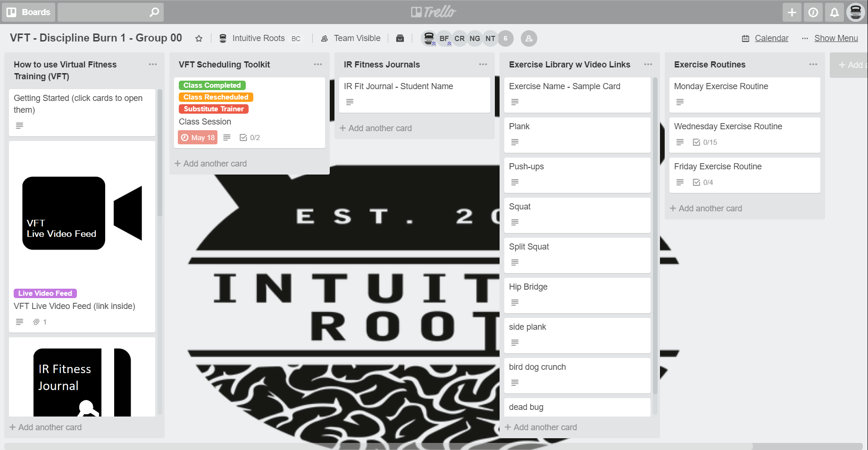Open the Split Squat card
Image resolution: width=868 pixels, height=450 pixels.
pyautogui.click(x=577, y=255)
